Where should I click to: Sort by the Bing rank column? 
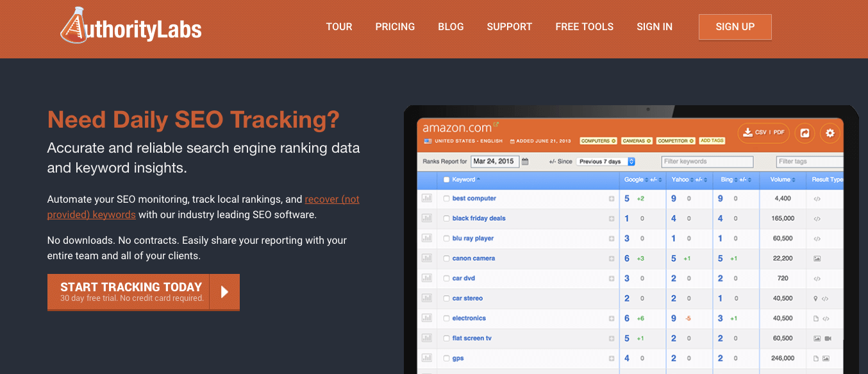(729, 180)
